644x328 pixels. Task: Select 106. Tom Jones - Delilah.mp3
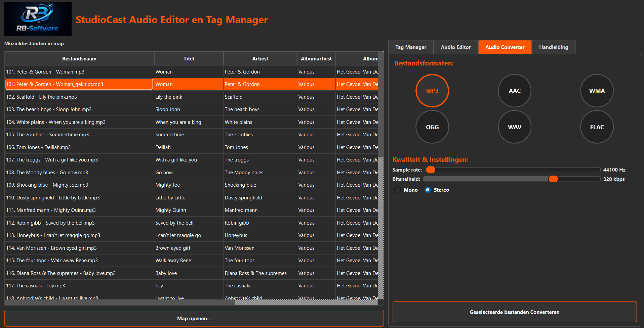(x=79, y=147)
